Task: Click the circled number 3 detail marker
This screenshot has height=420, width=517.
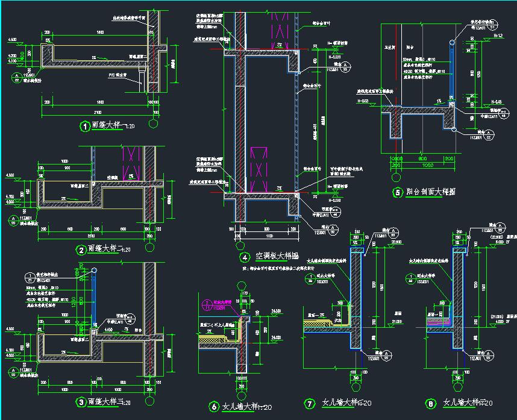Action: 81,402
